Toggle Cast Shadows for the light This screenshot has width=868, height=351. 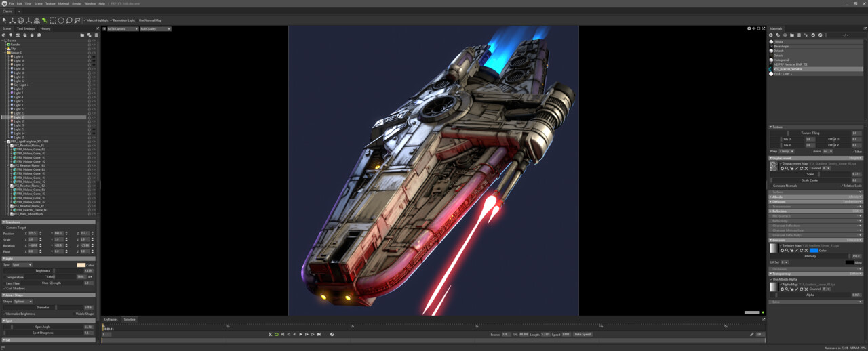(14, 288)
